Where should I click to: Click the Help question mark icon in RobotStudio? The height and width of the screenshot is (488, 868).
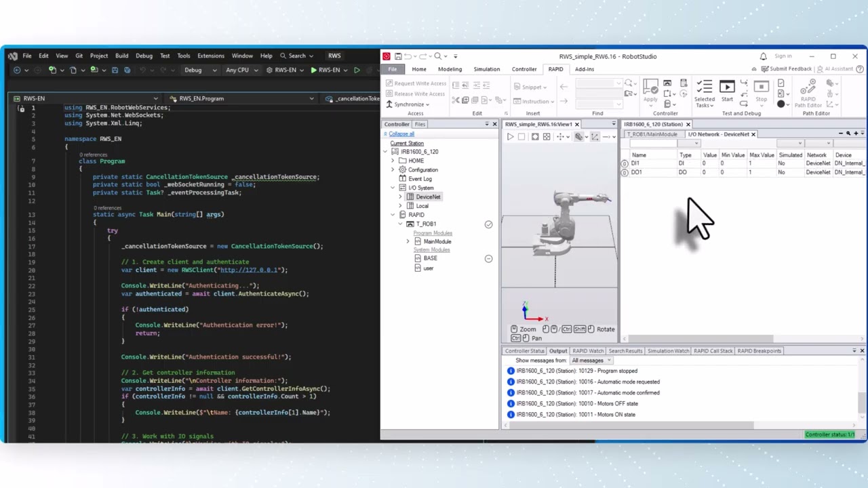click(x=861, y=69)
